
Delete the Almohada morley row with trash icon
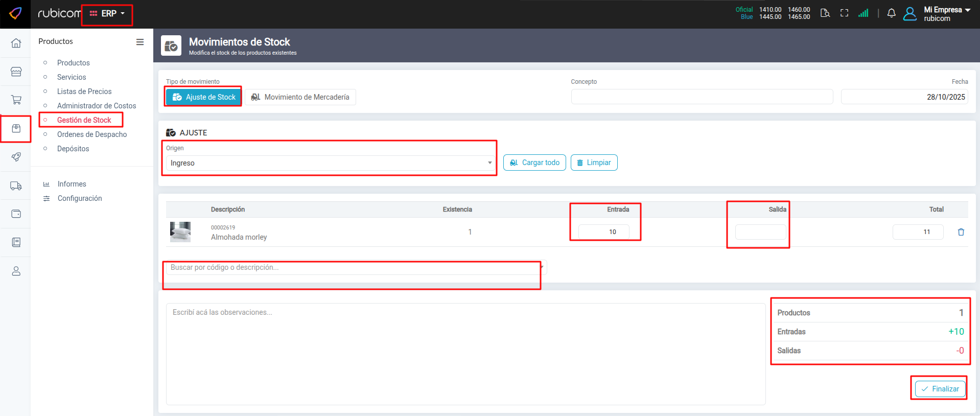tap(961, 232)
